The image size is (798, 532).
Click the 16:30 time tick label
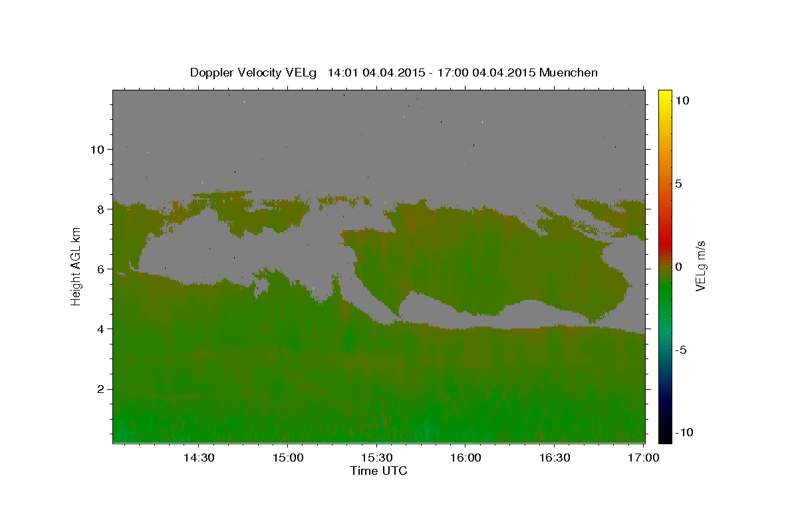tap(554, 458)
